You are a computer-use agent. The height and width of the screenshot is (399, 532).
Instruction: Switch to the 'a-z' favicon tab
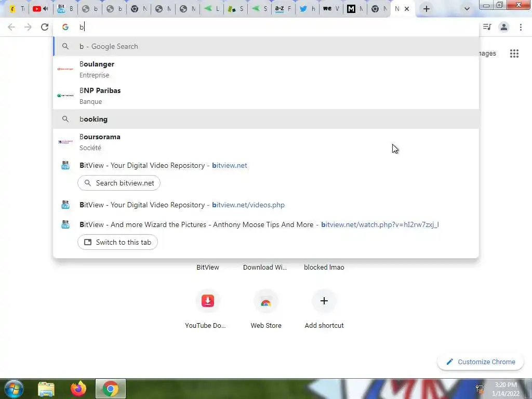(283, 9)
